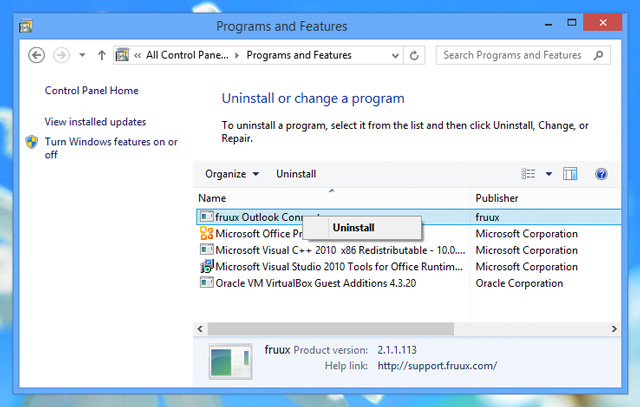Maximize the Programs and Features window
The width and height of the screenshot is (640, 407).
(x=572, y=23)
